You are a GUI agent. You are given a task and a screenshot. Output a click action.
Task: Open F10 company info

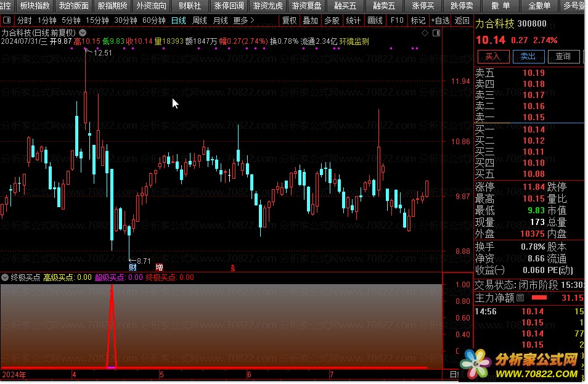[397, 20]
